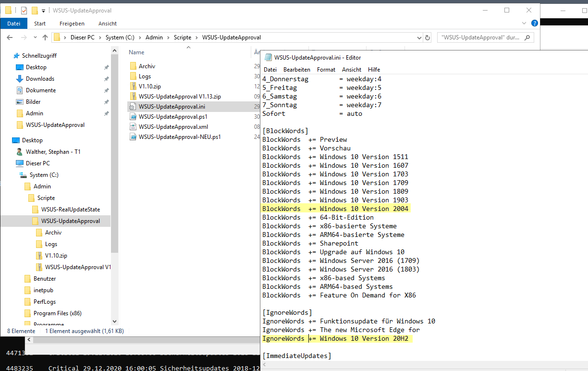Screen dimensions: 588x371
Task: Click Scripte in the address breadcrumb
Action: 183,37
